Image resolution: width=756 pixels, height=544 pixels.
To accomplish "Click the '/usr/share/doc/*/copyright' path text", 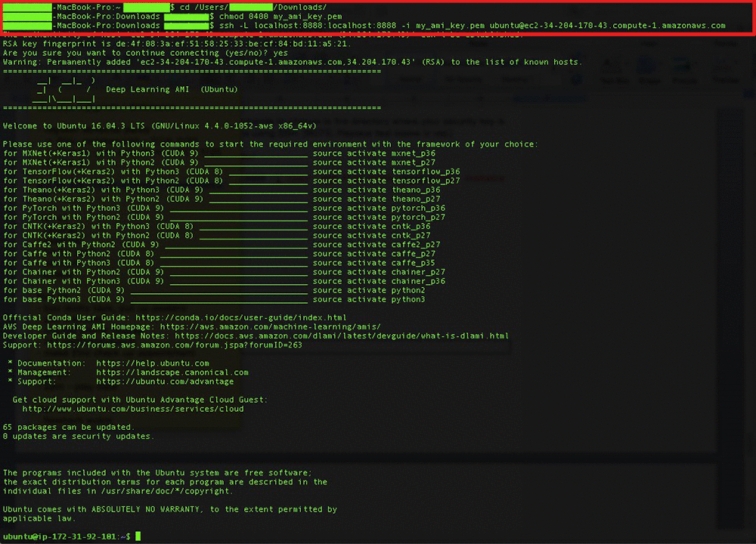I will pos(165,491).
